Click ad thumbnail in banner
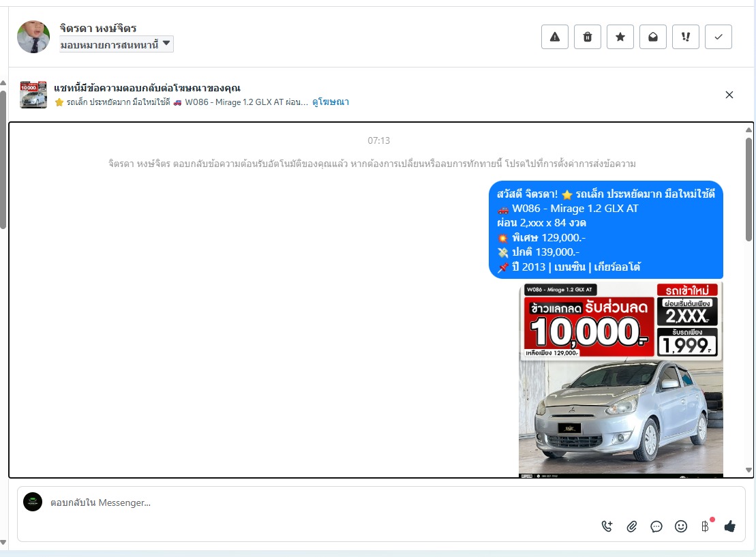The width and height of the screenshot is (756, 557). pos(33,94)
